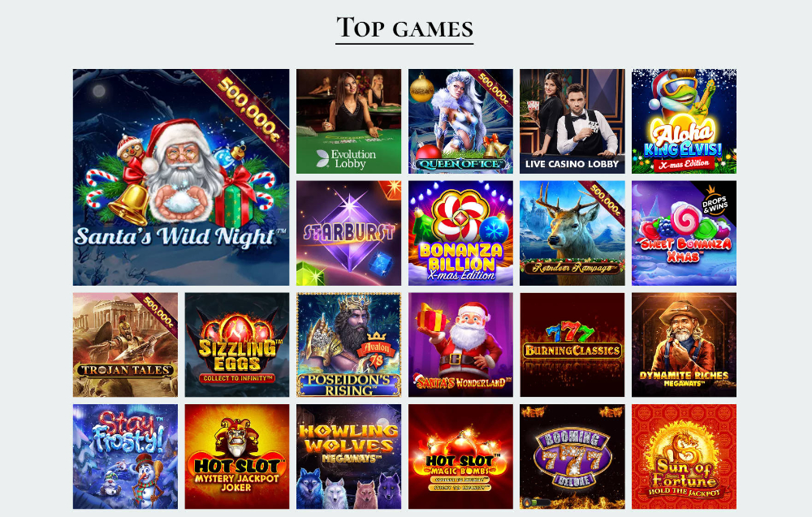Choose the Sun of Fortune slot
The image size is (812, 517).
coord(684,456)
